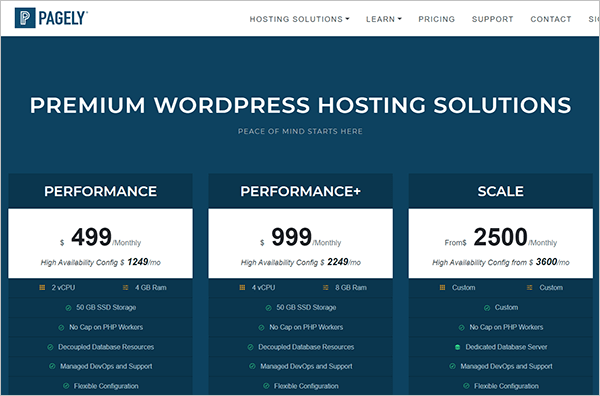This screenshot has width=600, height=396.
Task: Click the second Custom chip icon in Scale
Action: click(530, 287)
